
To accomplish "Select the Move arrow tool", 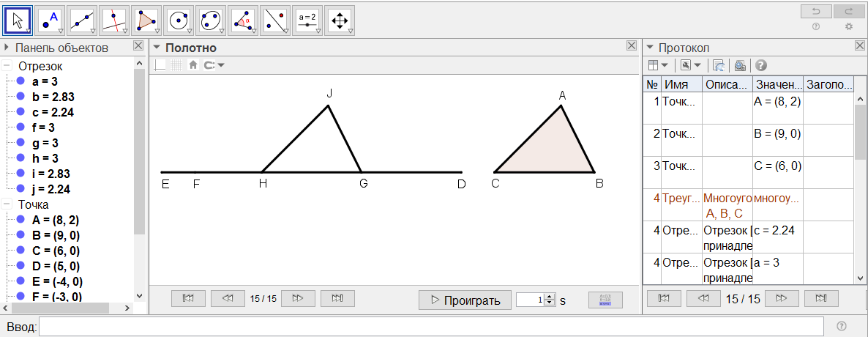I will [x=18, y=21].
